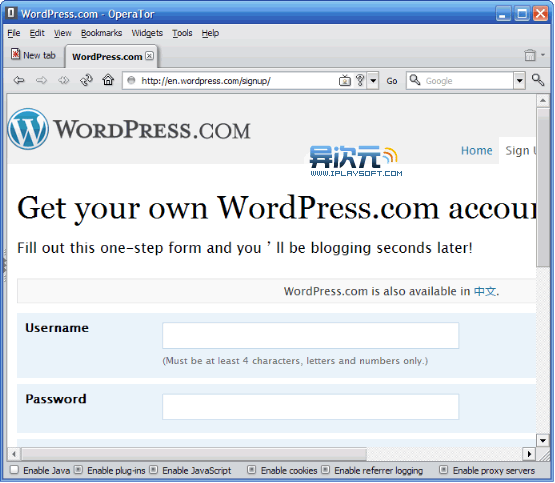This screenshot has width=555, height=483.
Task: Click the search magnifier in Google field
Action: coord(414,80)
